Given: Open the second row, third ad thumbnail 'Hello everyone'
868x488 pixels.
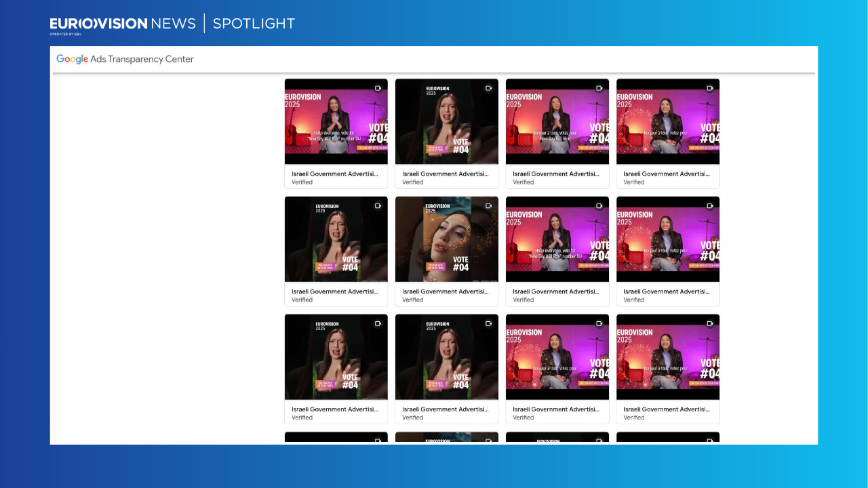Looking at the screenshot, I should (x=557, y=239).
